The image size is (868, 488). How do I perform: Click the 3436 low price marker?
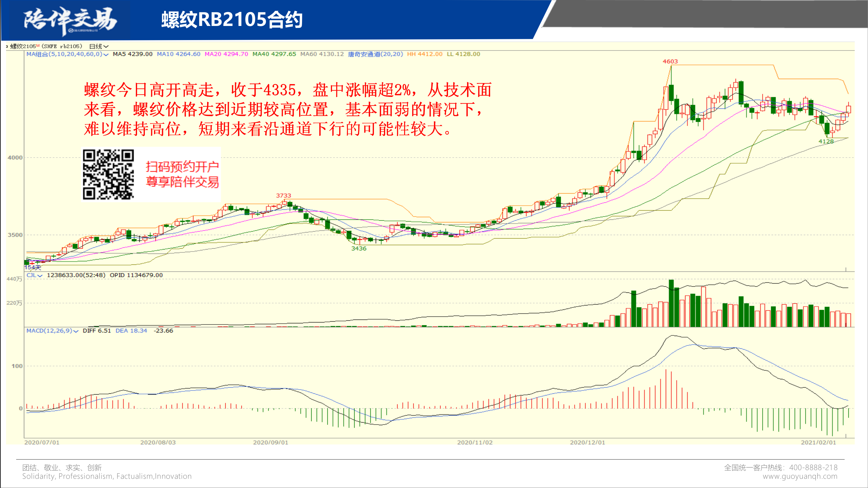(359, 249)
